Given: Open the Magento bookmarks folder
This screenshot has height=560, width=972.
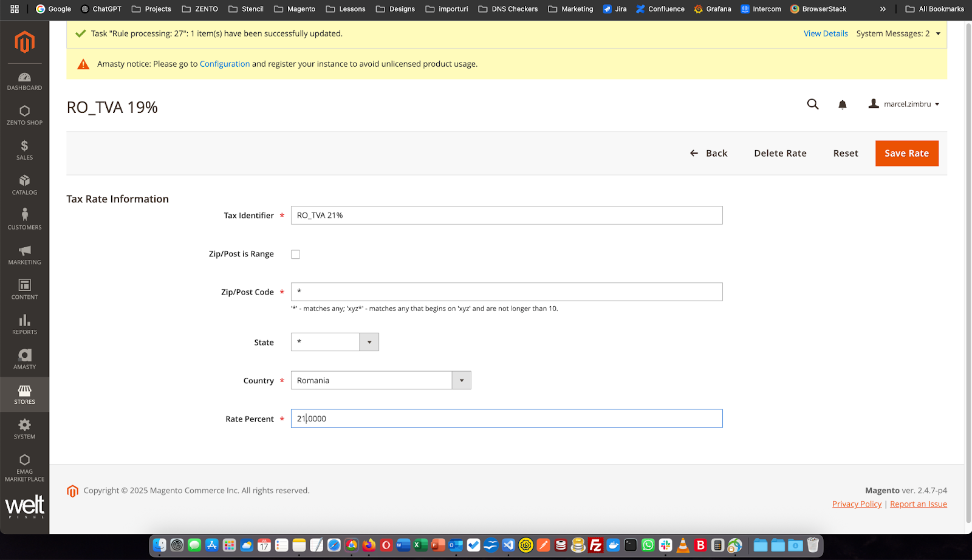Looking at the screenshot, I should pos(295,9).
